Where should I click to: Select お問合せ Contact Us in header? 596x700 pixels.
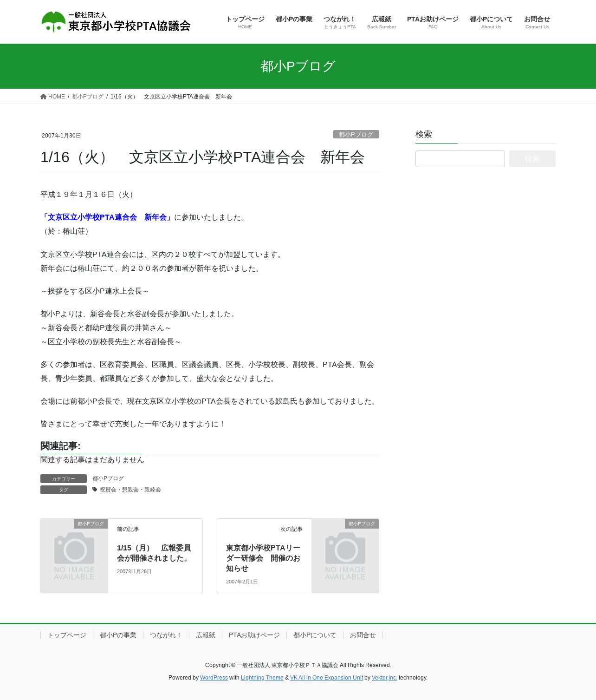(537, 22)
